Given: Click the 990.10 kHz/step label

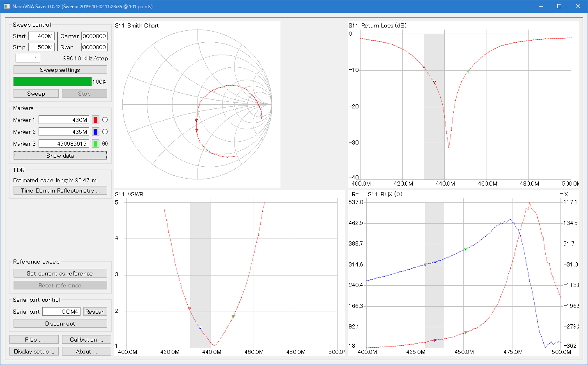Looking at the screenshot, I should pyautogui.click(x=85, y=58).
